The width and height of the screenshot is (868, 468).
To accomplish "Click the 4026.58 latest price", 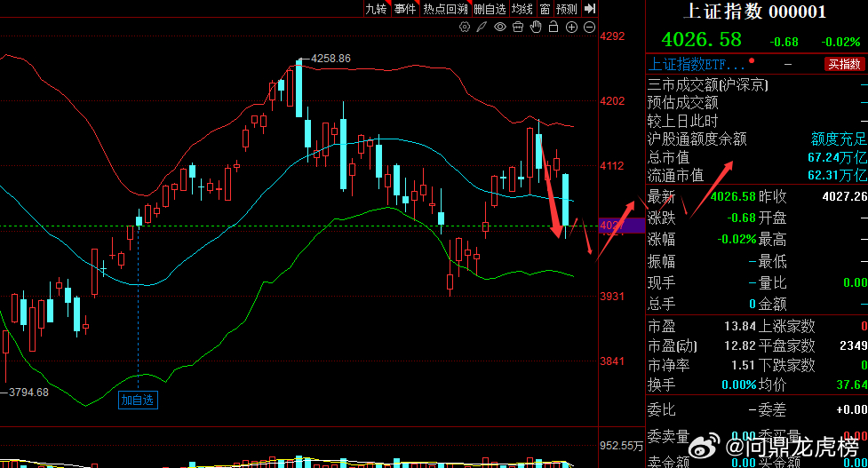I will coord(701,39).
